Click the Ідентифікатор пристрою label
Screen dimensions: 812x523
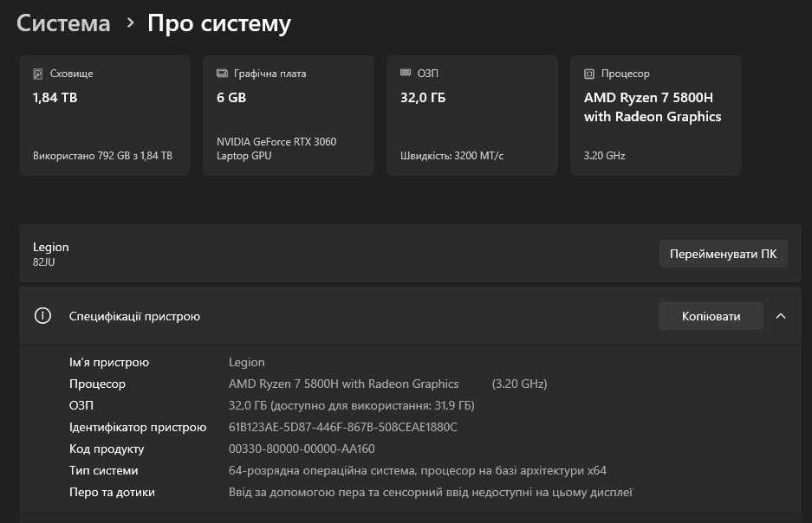(x=138, y=427)
